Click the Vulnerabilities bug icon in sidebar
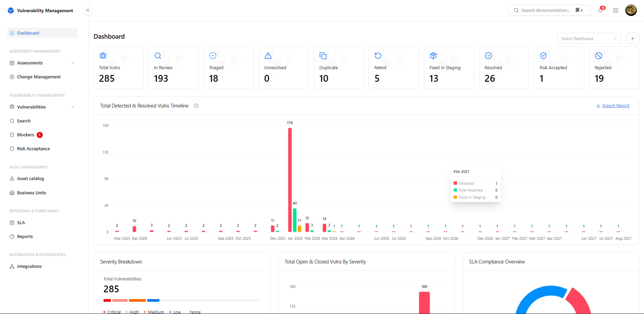The height and width of the screenshot is (314, 644). tap(12, 107)
